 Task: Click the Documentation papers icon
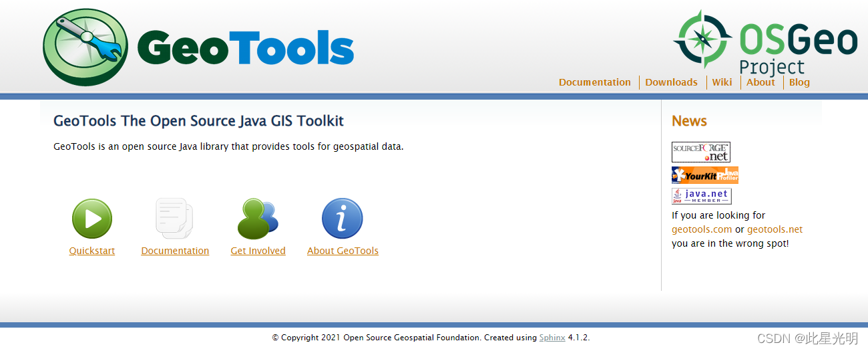175,219
